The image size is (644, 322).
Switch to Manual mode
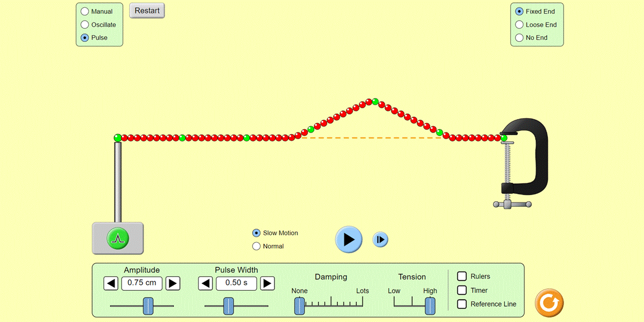pyautogui.click(x=84, y=11)
